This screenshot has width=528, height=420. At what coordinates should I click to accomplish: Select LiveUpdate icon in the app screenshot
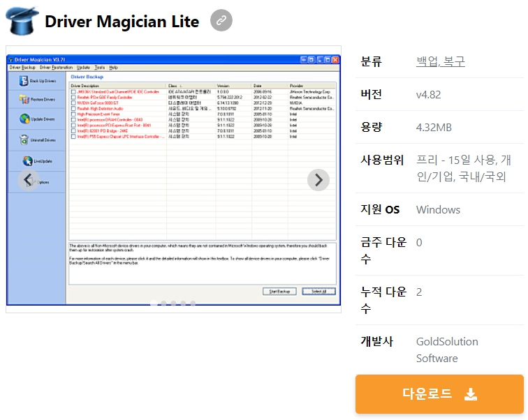coord(28,161)
